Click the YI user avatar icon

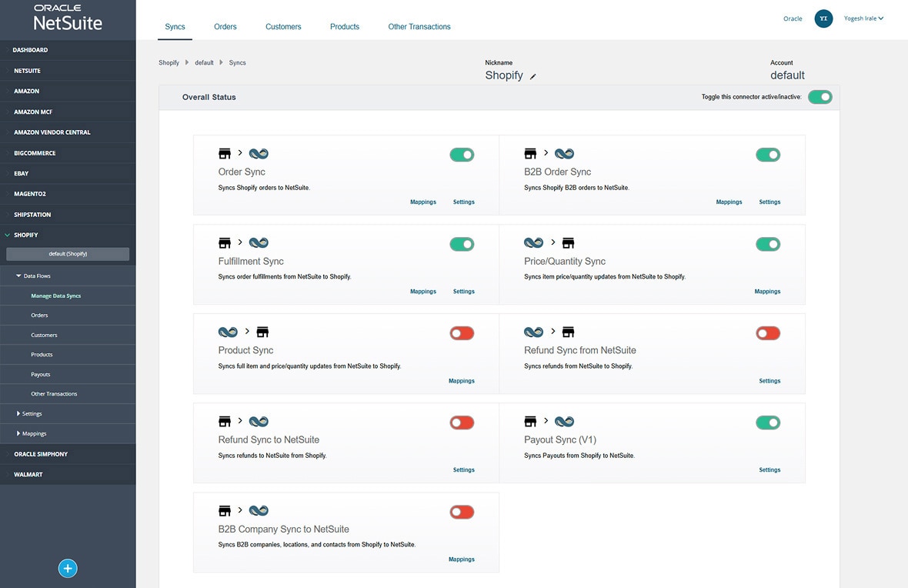(823, 18)
